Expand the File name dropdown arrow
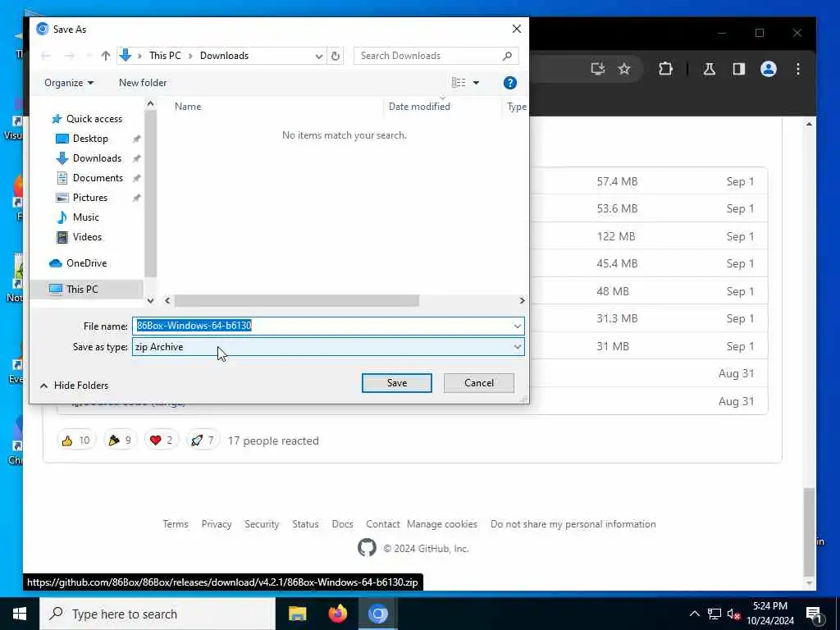840x630 pixels. point(518,326)
